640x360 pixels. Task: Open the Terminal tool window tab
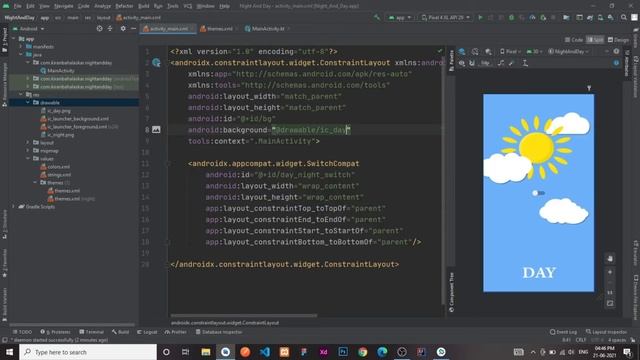click(91, 332)
